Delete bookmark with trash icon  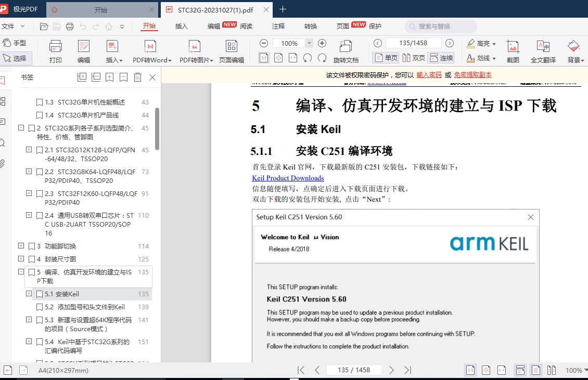[137, 77]
